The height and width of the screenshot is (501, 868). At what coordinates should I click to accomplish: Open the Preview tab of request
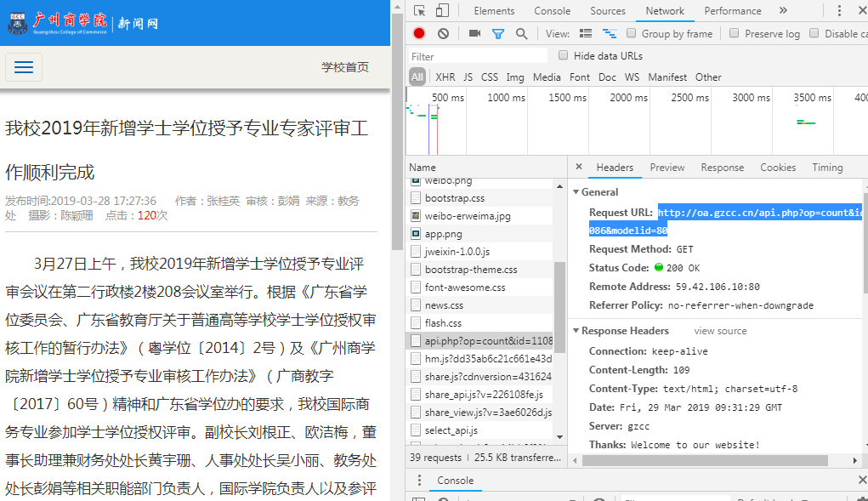pos(667,168)
